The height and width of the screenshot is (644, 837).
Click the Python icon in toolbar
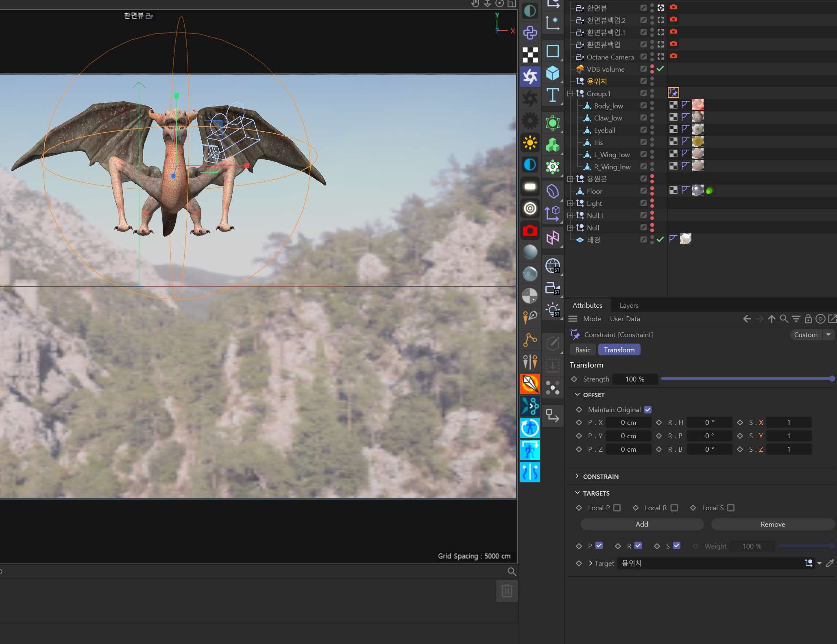(x=530, y=33)
